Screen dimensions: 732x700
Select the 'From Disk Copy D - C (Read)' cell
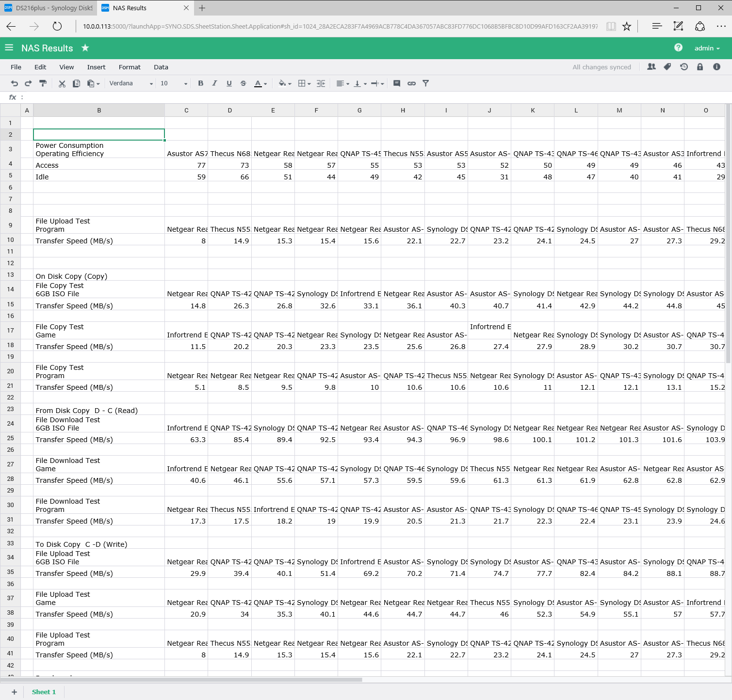click(x=99, y=410)
